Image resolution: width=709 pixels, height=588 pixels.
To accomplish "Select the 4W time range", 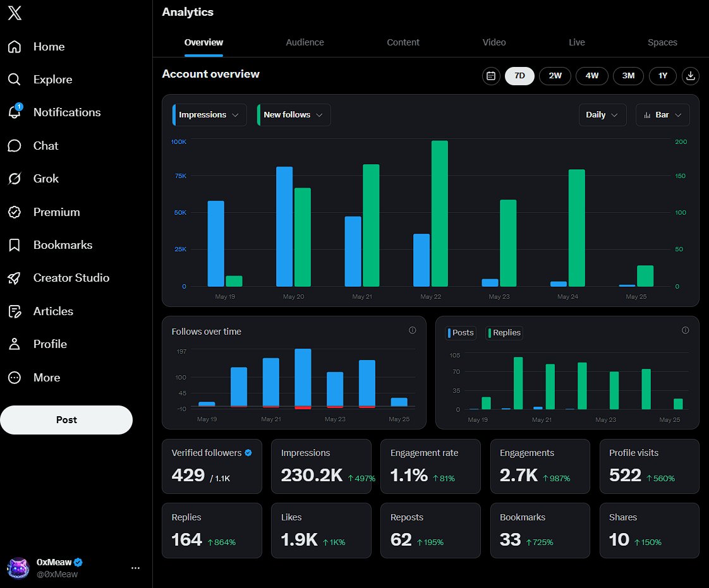I will tap(592, 76).
